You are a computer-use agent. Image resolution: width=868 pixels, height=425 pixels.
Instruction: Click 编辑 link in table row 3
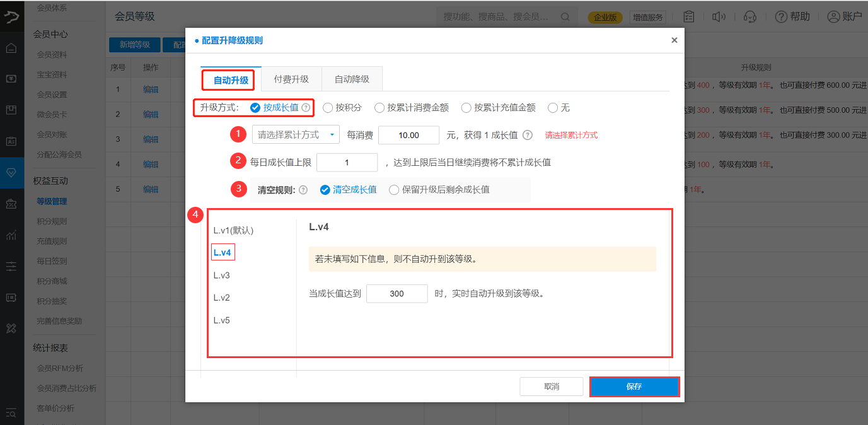pyautogui.click(x=151, y=139)
